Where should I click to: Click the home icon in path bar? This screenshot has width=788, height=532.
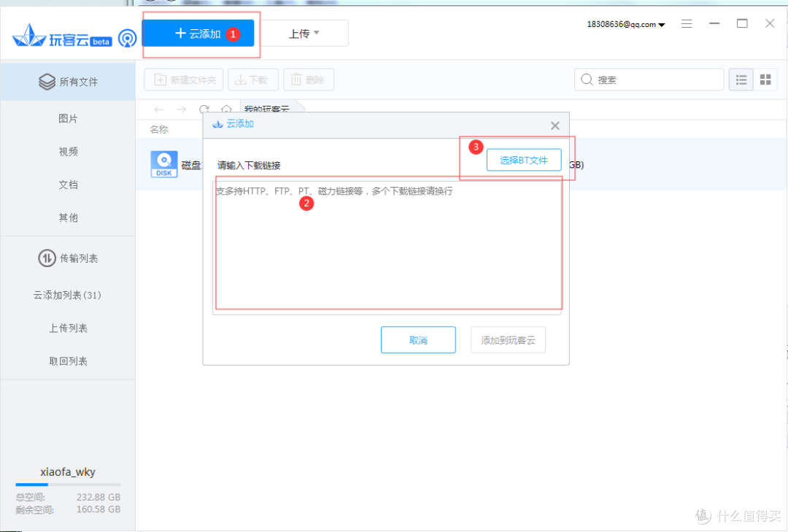226,109
